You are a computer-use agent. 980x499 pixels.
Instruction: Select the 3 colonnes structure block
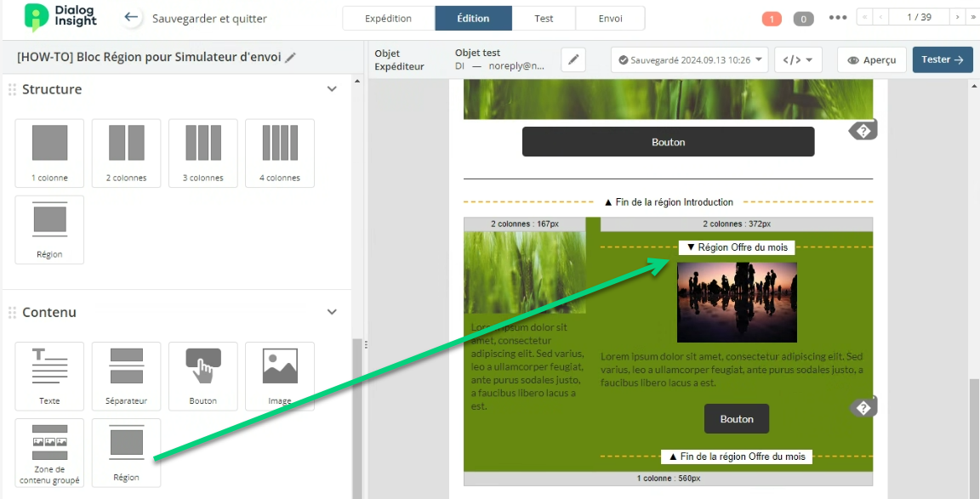(x=203, y=153)
